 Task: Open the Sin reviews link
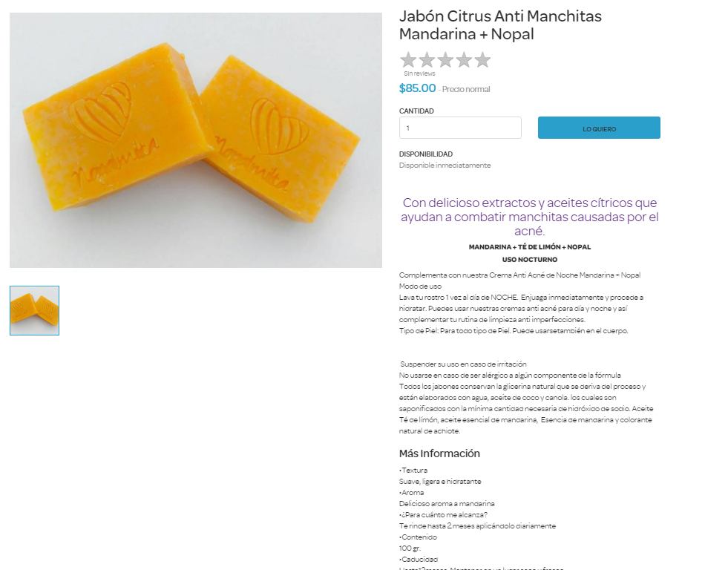[419, 73]
